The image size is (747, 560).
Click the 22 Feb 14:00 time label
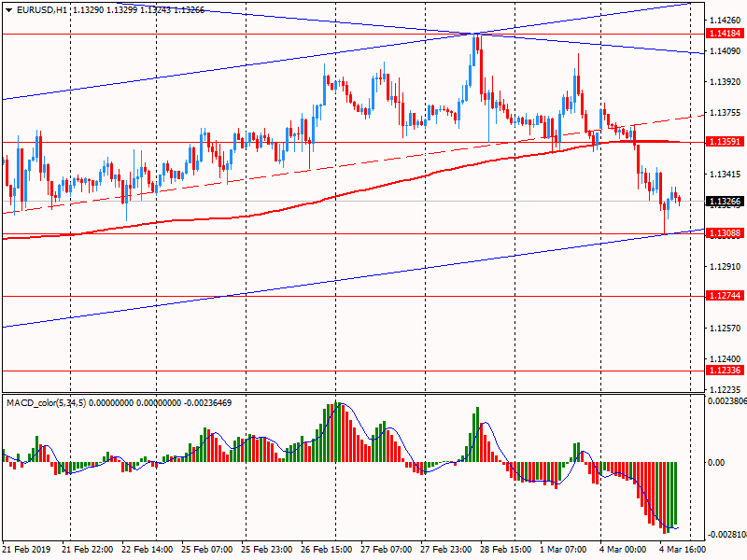(149, 550)
